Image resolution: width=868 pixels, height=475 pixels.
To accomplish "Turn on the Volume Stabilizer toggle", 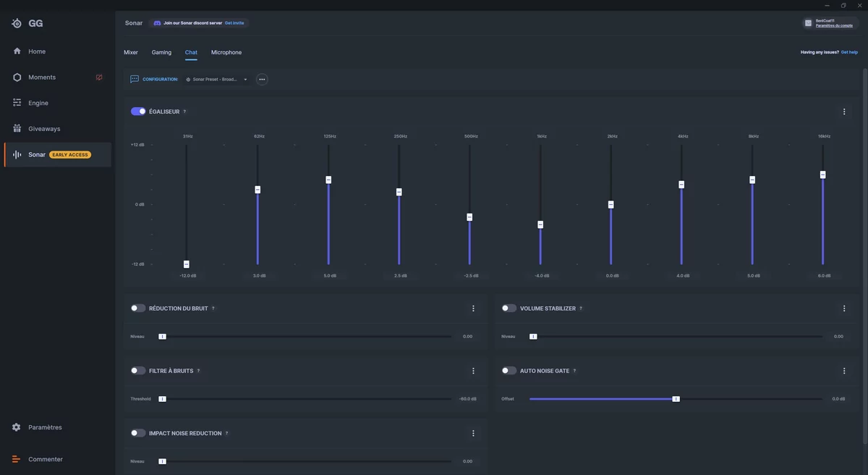I will 509,308.
